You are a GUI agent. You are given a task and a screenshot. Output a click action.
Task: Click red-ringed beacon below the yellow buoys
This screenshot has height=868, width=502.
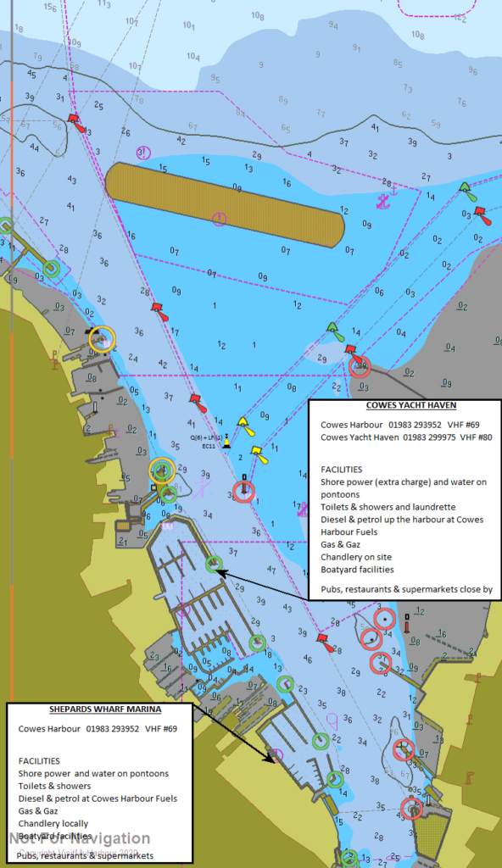pyautogui.click(x=244, y=491)
